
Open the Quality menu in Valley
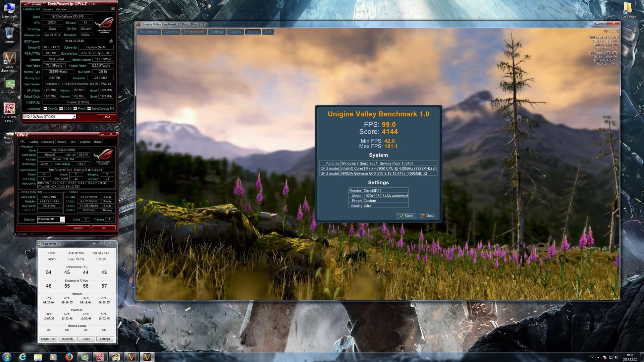pyautogui.click(x=235, y=32)
